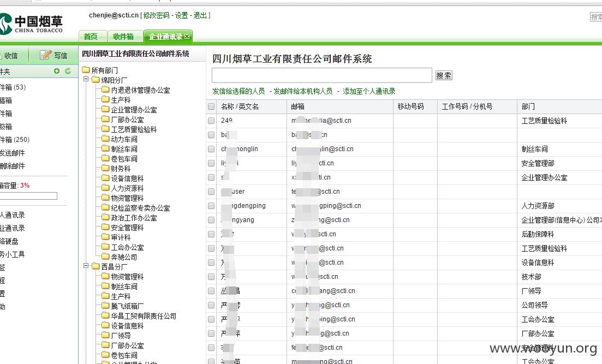Toggle the select-all checkbox in table header
The image size is (602, 364).
coord(211,106)
